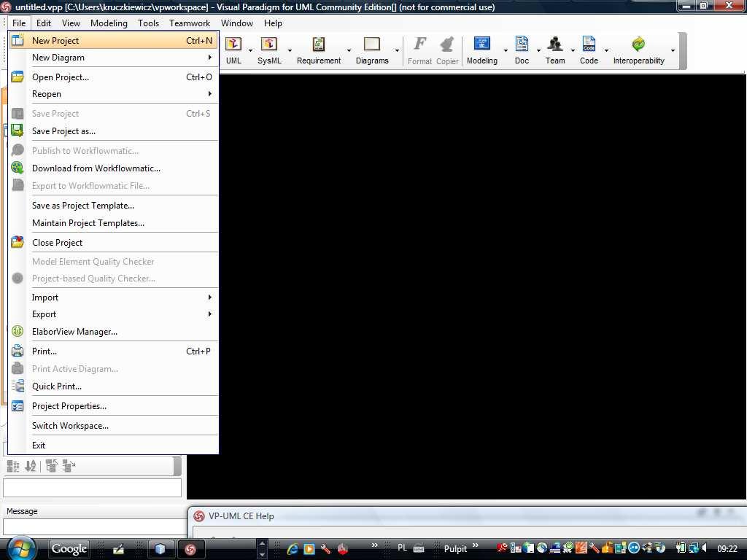Select New Project in File menu
Image resolution: width=747 pixels, height=560 pixels.
pos(113,41)
